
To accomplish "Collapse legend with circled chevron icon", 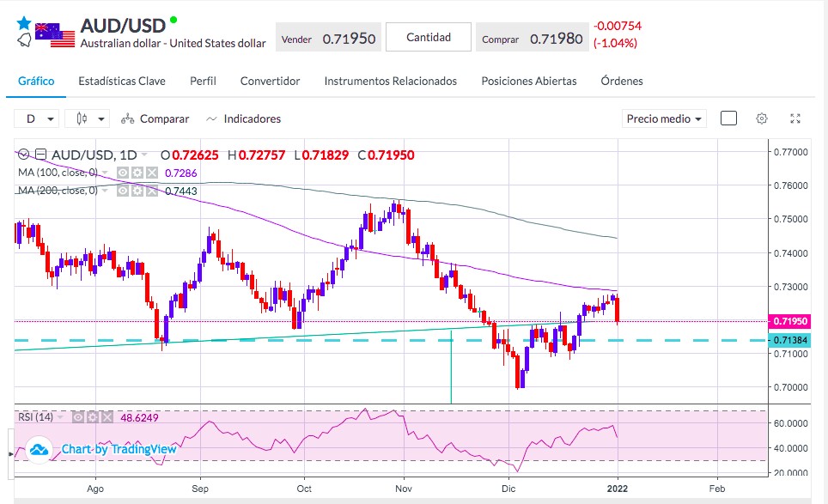I will click(x=23, y=155).
